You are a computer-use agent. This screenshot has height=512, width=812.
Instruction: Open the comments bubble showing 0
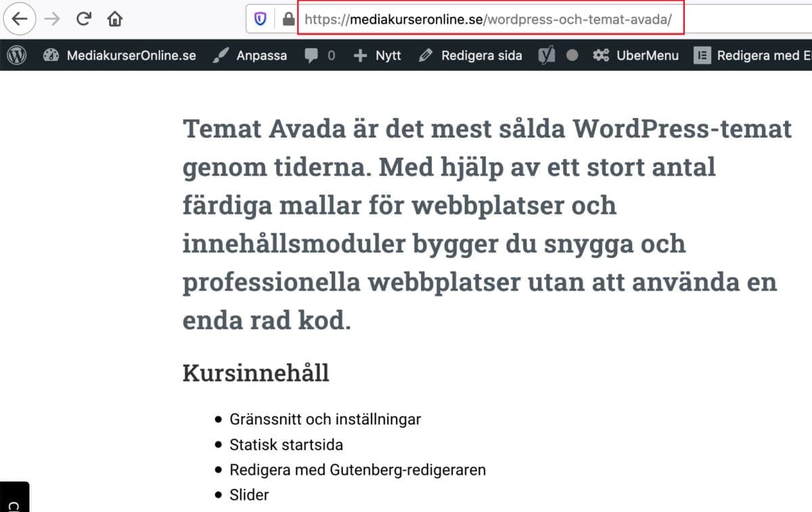coord(319,56)
